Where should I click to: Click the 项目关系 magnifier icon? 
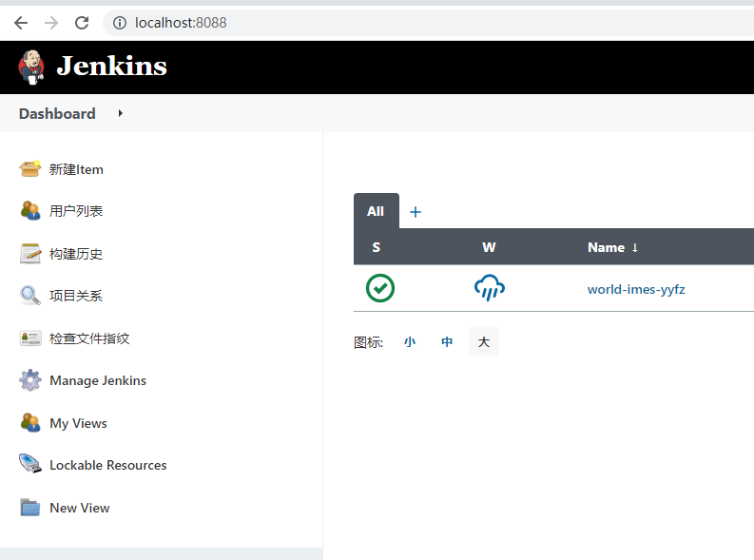(30, 295)
